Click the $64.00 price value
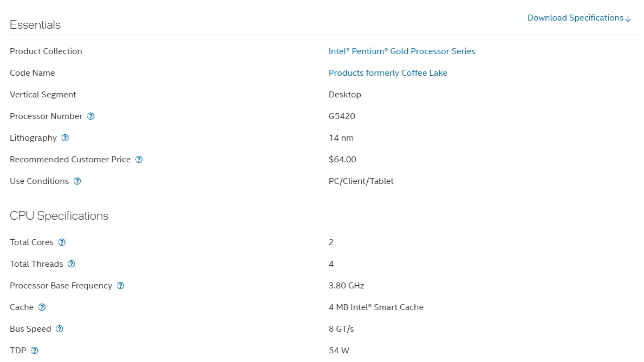Viewport: 644px width, 362px height. tap(342, 160)
